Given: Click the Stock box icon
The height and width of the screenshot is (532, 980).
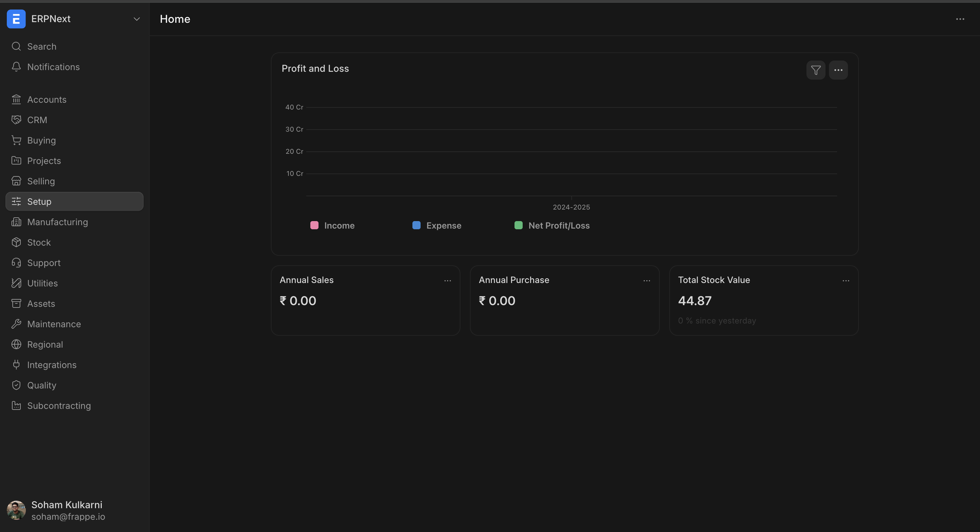Looking at the screenshot, I should pos(16,242).
